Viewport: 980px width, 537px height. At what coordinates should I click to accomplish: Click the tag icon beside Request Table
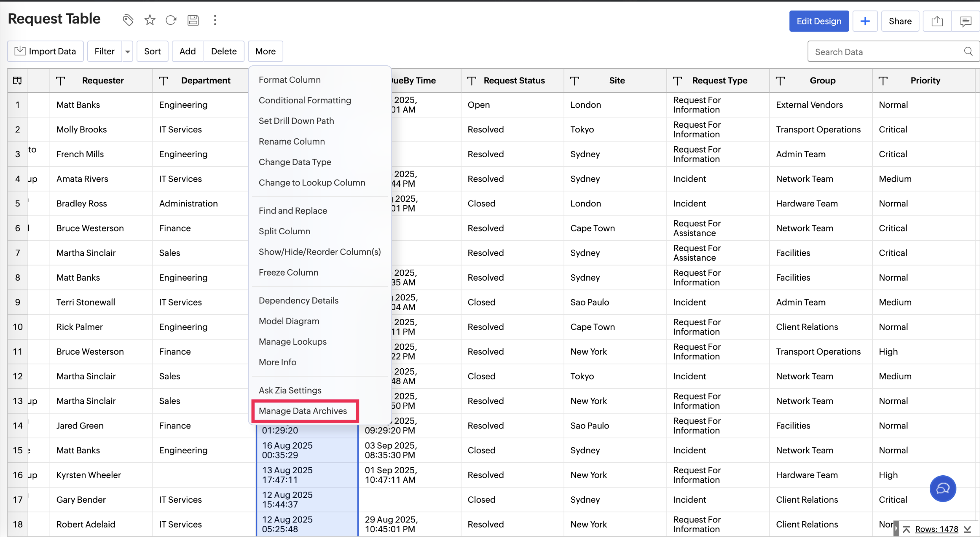(x=128, y=20)
